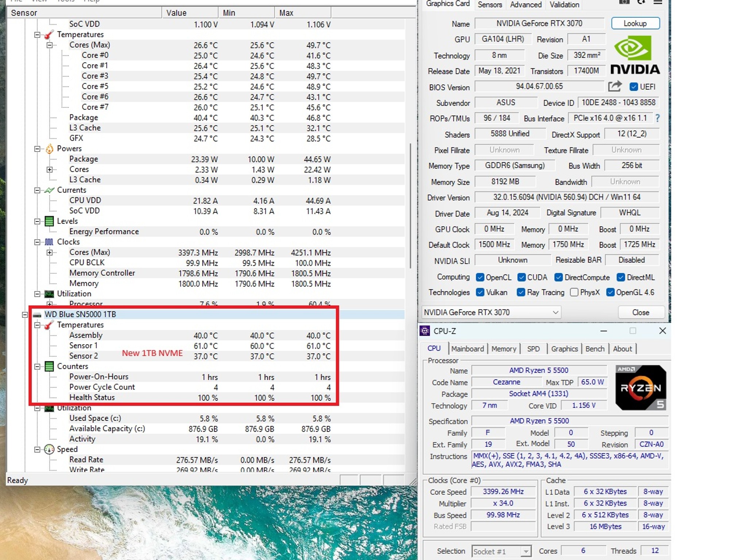Open CPU-Z About tab
This screenshot has height=560, width=747.
click(x=622, y=349)
